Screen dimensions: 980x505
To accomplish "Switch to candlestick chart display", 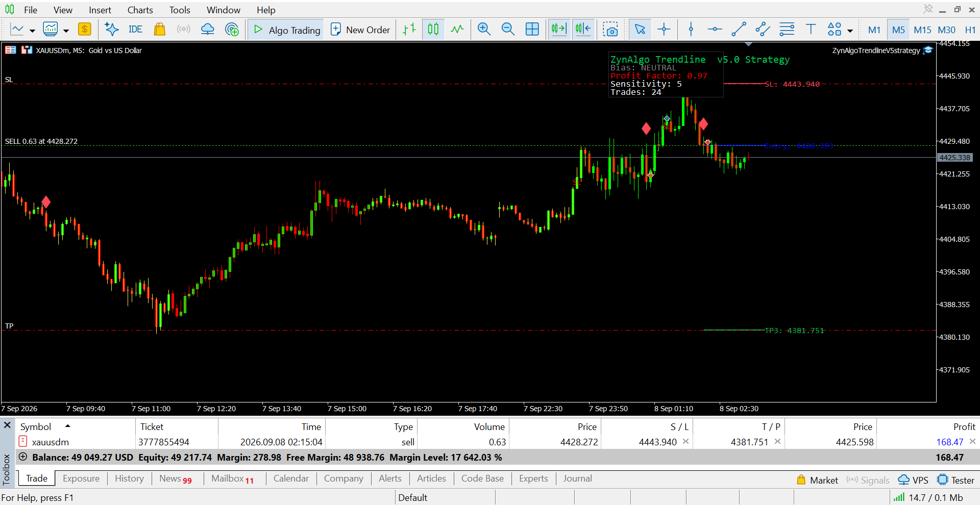I will 433,29.
